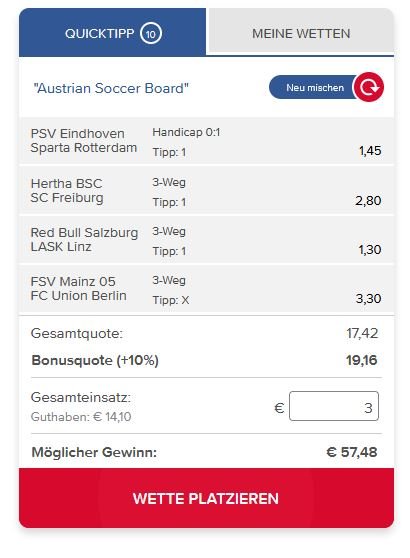Select the Red Bull Salzburg vs LASK Linz bet

pos(206,240)
